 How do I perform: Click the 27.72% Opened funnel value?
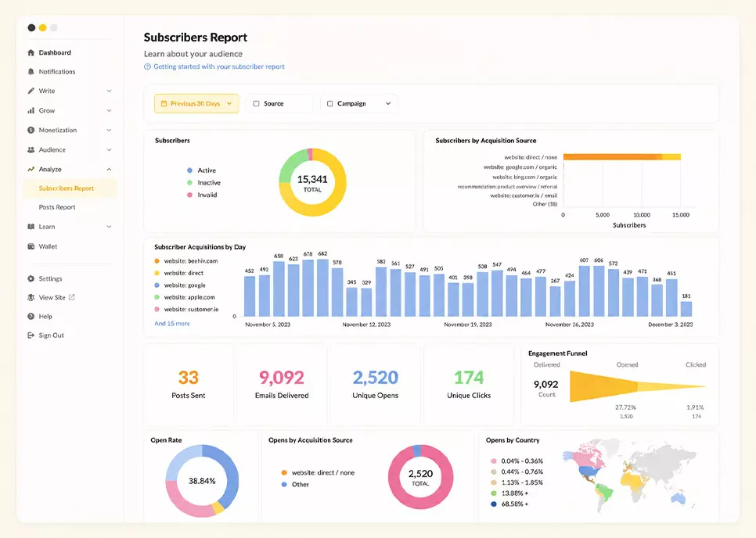625,407
